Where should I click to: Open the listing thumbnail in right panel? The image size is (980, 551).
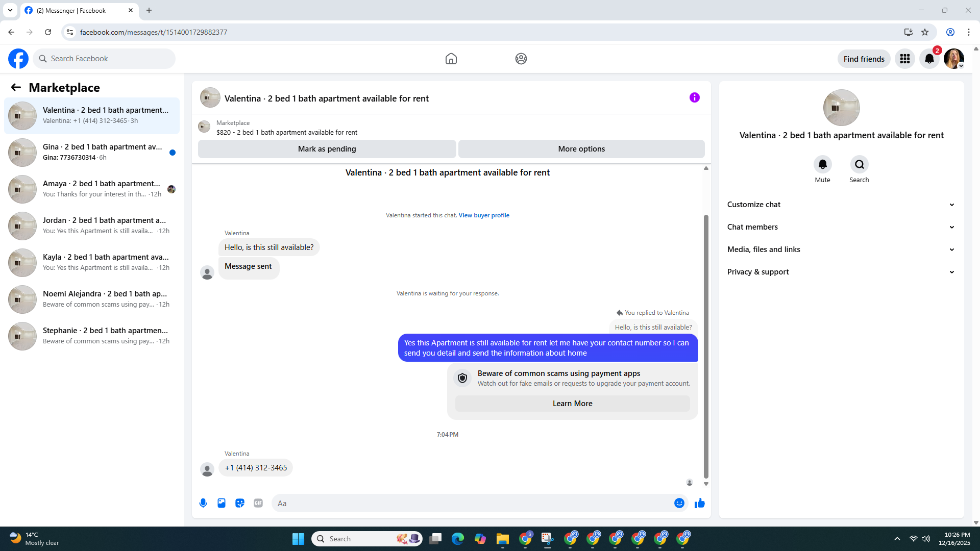pos(841,108)
